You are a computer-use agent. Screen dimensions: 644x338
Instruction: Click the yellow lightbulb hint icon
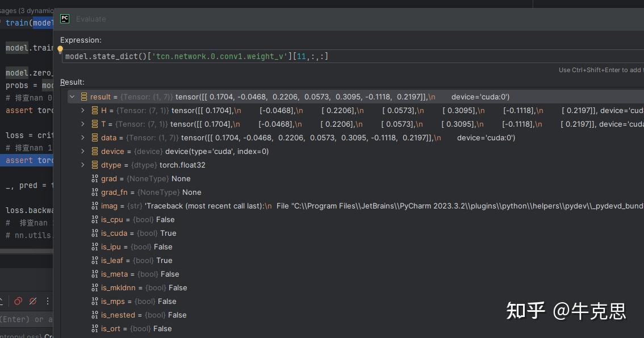click(x=60, y=49)
